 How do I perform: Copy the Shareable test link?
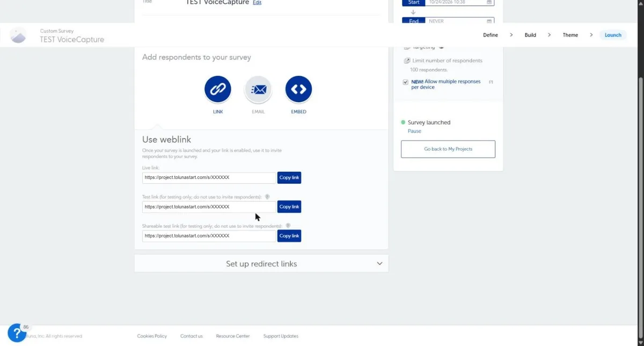(289, 236)
